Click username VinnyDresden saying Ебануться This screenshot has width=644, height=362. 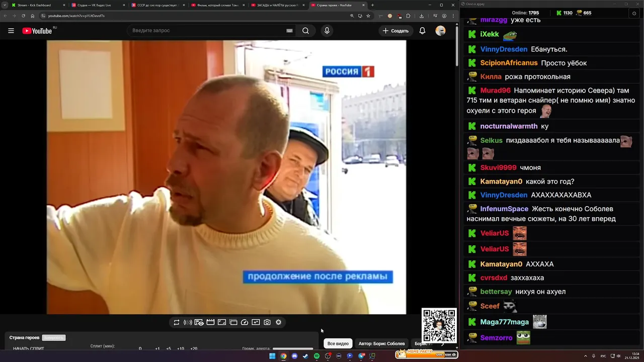504,49
